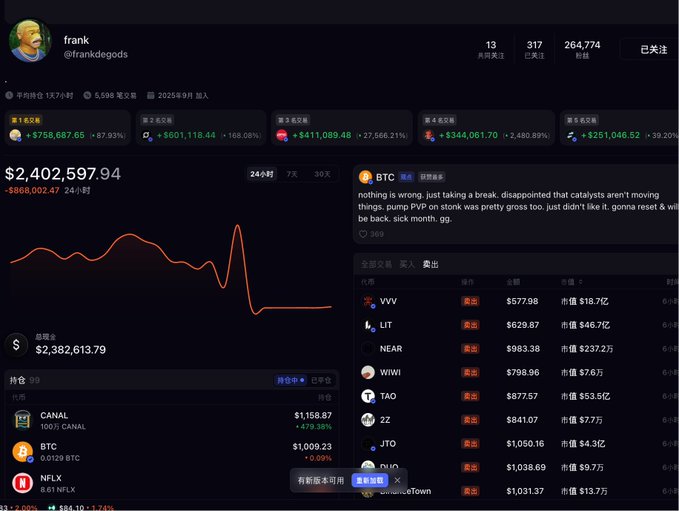This screenshot has width=679, height=511.
Task: Switch to the 买入 buy trades tab
Action: pos(407,264)
